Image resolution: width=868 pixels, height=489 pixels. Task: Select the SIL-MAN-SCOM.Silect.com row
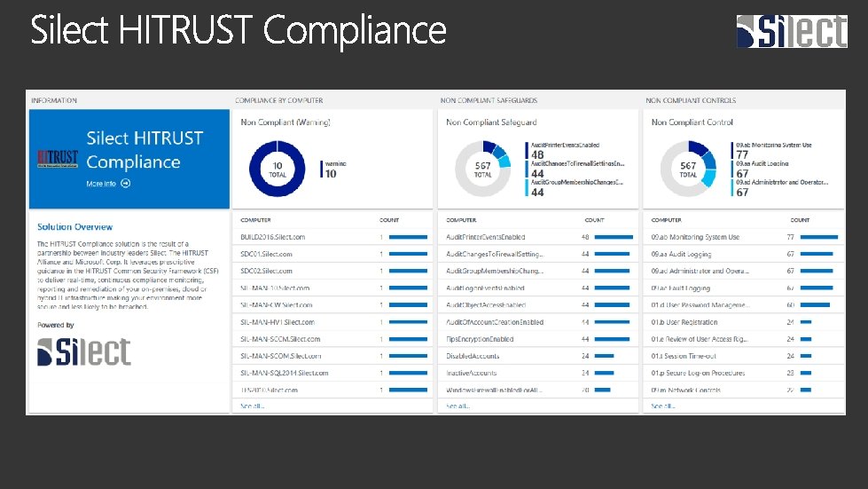tap(332, 356)
